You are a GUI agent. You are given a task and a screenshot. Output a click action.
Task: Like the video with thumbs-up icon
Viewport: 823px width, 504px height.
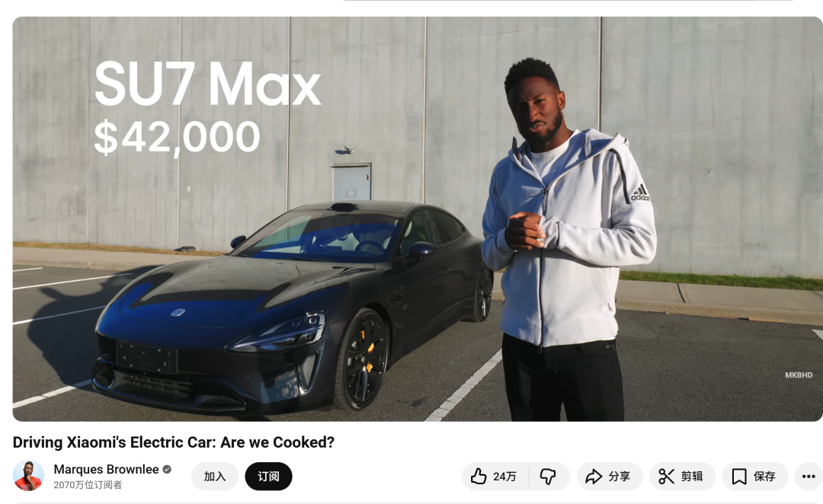pyautogui.click(x=478, y=476)
